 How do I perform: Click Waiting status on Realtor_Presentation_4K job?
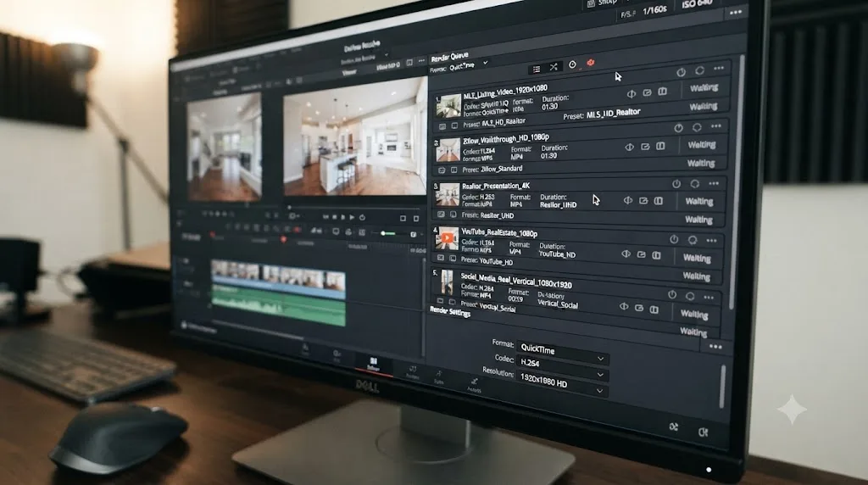pos(699,202)
